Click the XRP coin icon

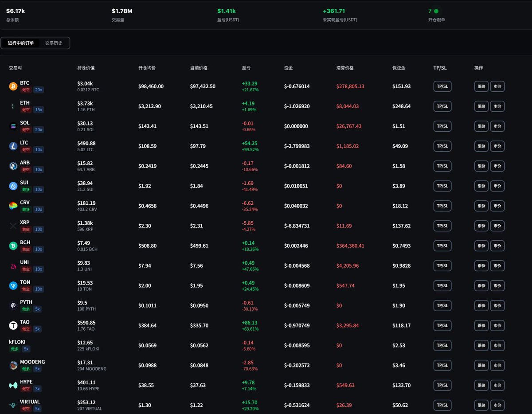coord(13,226)
